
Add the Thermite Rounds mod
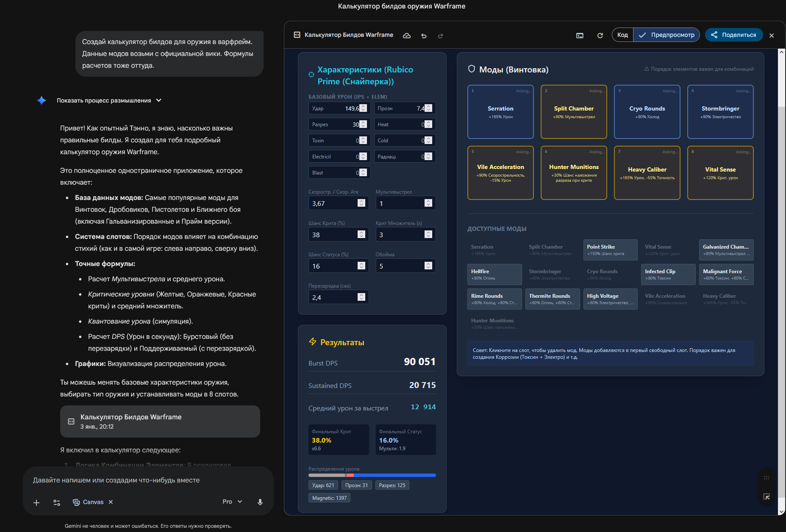[553, 299]
